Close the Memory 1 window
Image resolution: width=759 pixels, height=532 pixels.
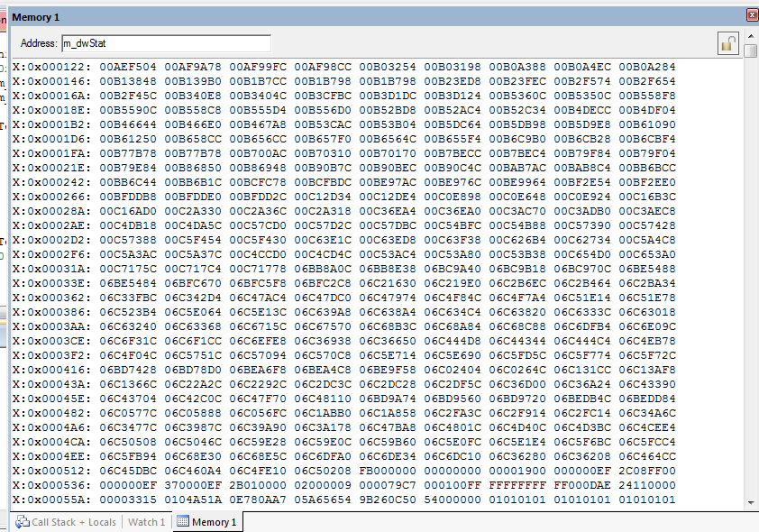[x=752, y=15]
